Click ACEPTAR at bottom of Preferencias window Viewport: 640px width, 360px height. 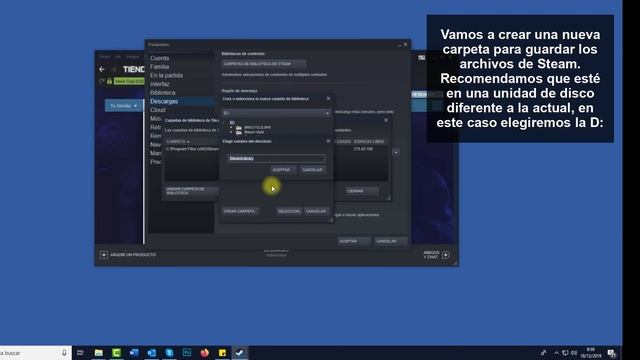[x=353, y=241]
